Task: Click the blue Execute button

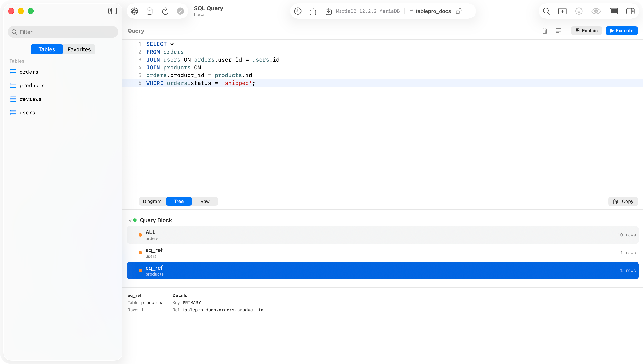Action: pos(622,31)
